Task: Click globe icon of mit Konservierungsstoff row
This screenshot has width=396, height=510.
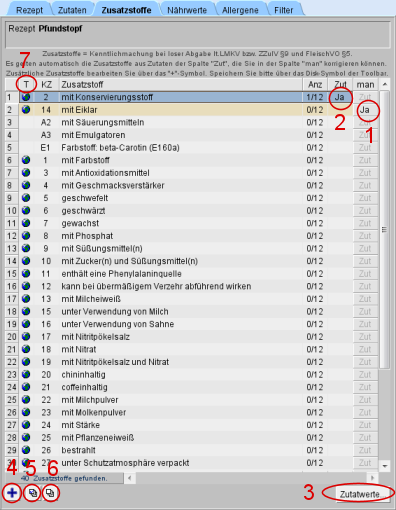Action: 26,97
